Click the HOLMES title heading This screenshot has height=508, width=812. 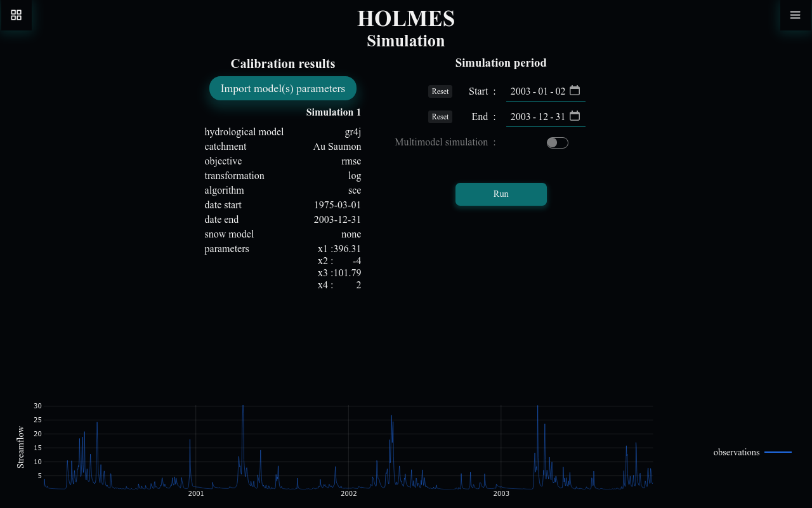click(x=406, y=18)
